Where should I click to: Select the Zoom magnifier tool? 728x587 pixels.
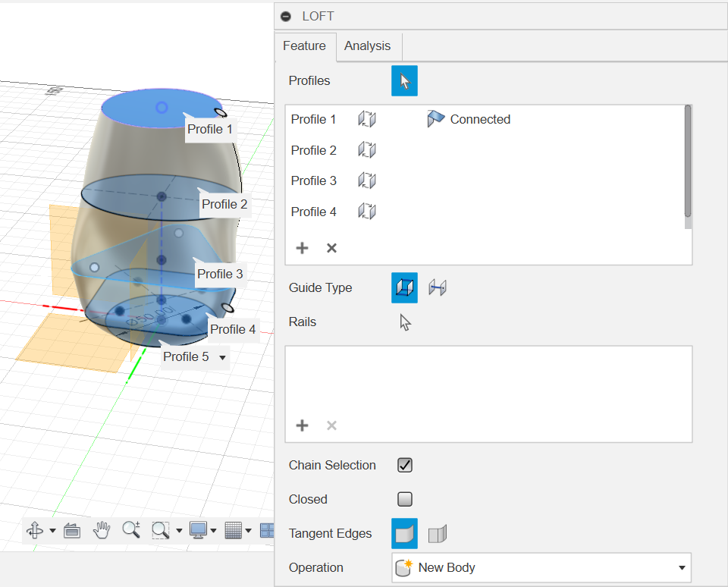131,530
